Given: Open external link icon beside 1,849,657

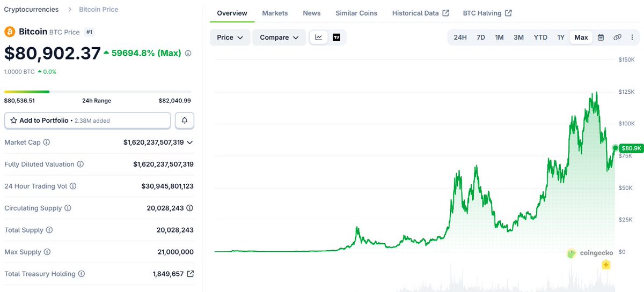Looking at the screenshot, I should tap(190, 274).
